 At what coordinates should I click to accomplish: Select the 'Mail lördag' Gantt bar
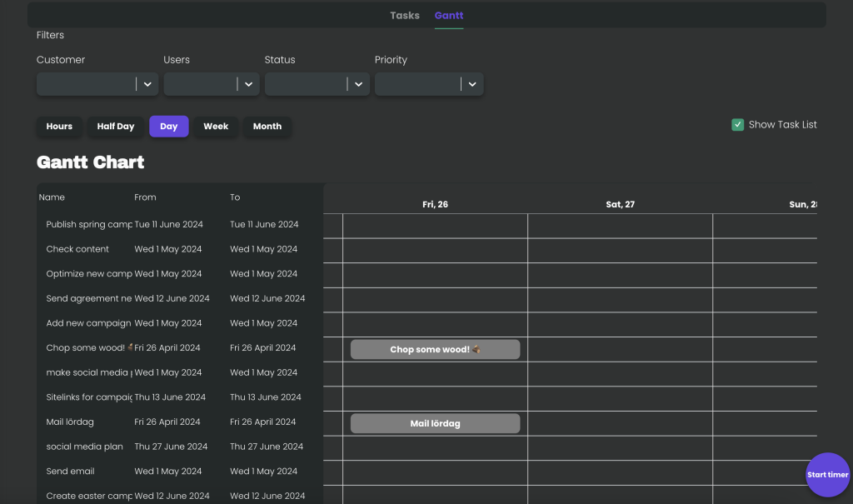tap(435, 423)
